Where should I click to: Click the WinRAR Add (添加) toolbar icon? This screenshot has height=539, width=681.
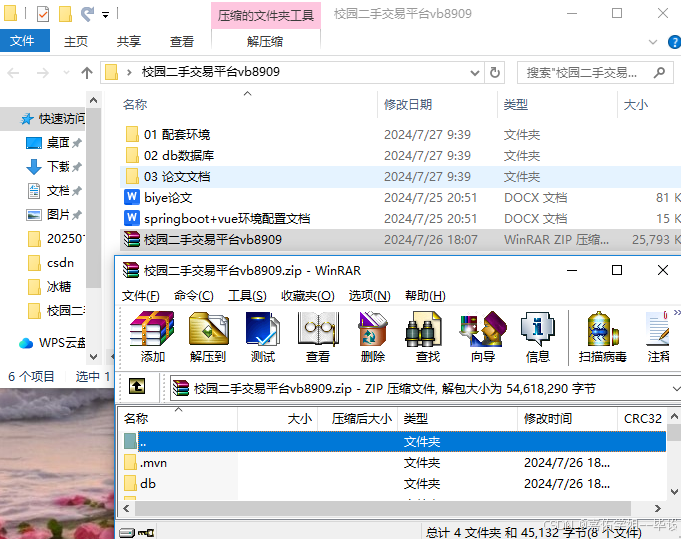click(152, 337)
